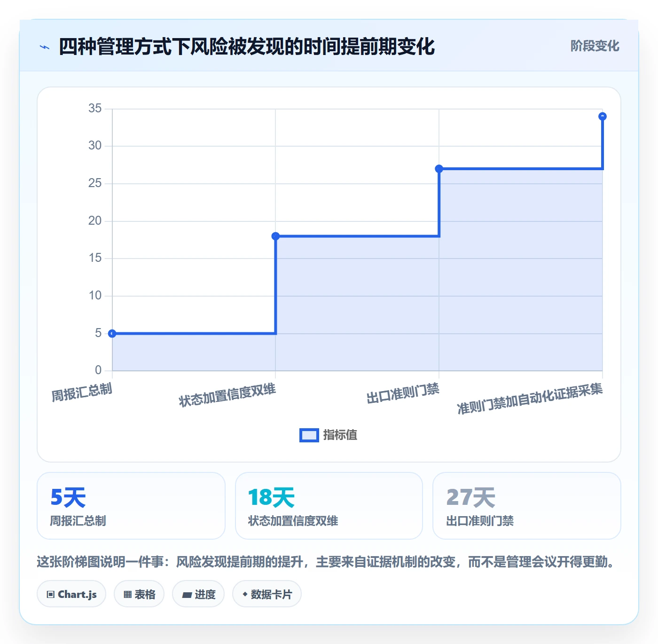This screenshot has width=658, height=644.
Task: Click the x-axis label 出口准则门禁
Action: coord(403,393)
